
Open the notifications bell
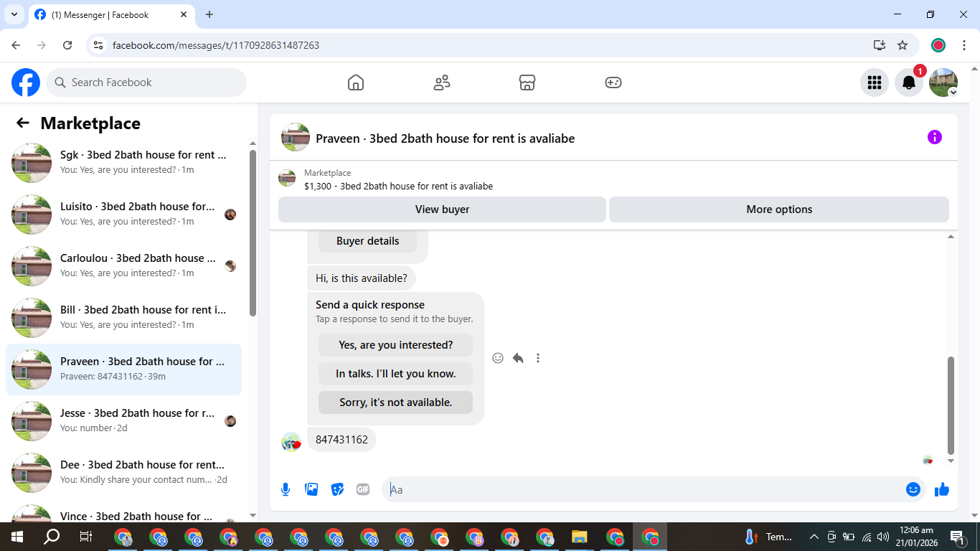[x=909, y=83]
